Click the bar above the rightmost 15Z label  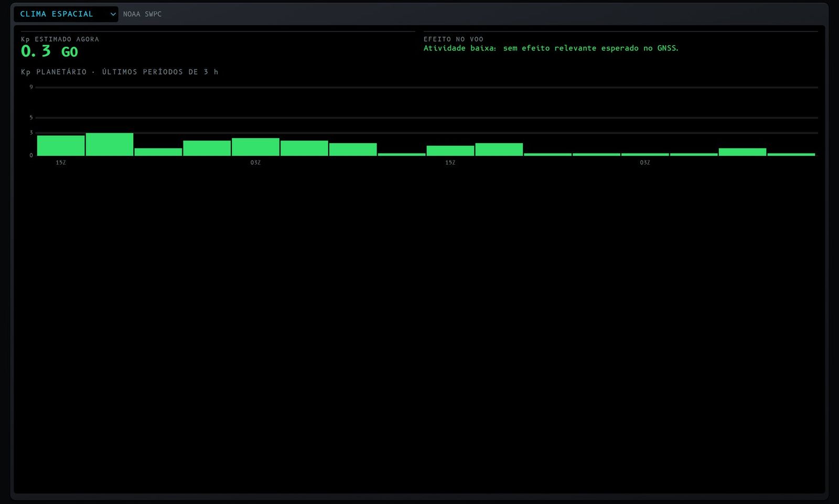pyautogui.click(x=450, y=151)
